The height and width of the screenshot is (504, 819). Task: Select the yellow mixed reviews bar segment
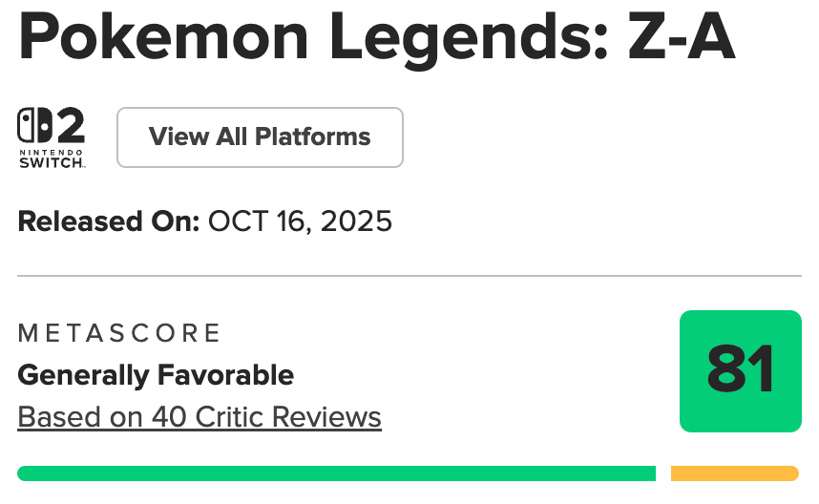coord(734,473)
